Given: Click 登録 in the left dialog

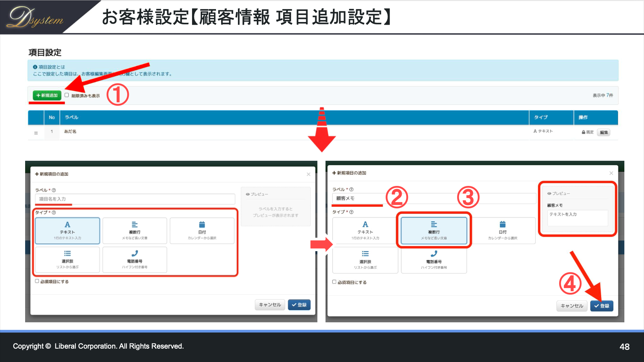Looking at the screenshot, I should [x=299, y=305].
